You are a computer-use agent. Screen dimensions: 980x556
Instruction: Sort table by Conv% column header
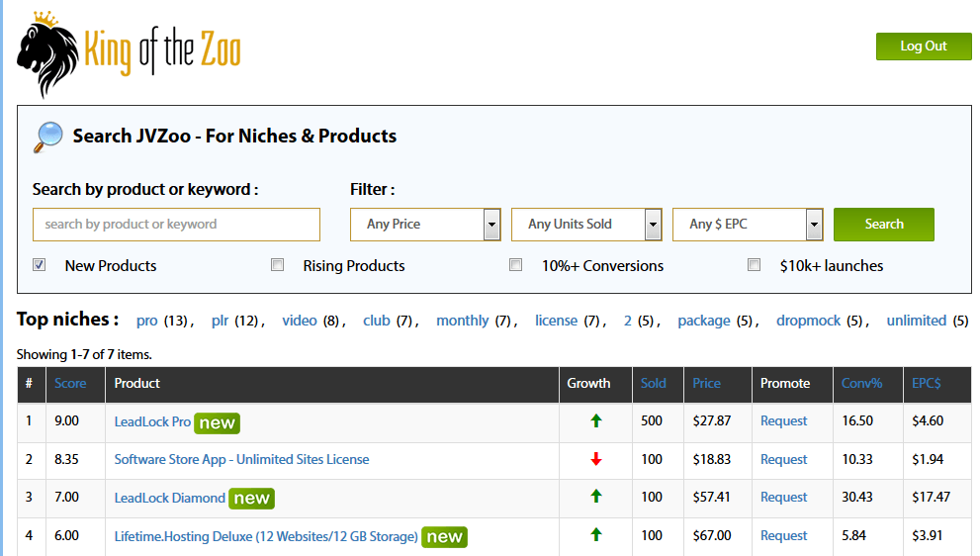pyautogui.click(x=862, y=384)
